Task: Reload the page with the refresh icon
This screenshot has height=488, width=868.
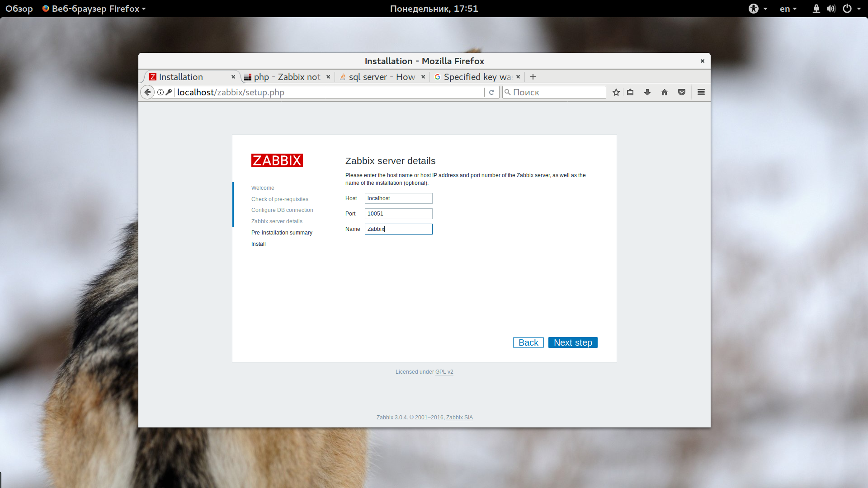Action: [491, 92]
